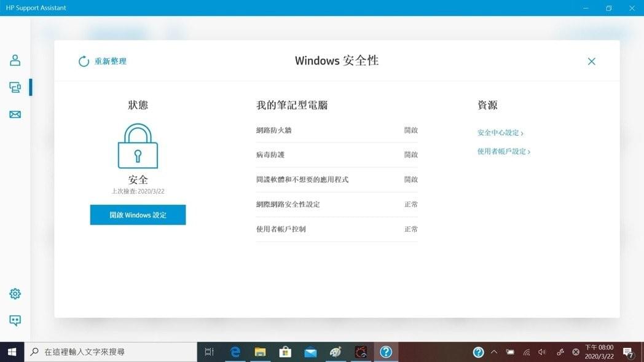This screenshot has height=362, width=644.
Task: Select the 網路防火牆 row
Action: point(337,130)
